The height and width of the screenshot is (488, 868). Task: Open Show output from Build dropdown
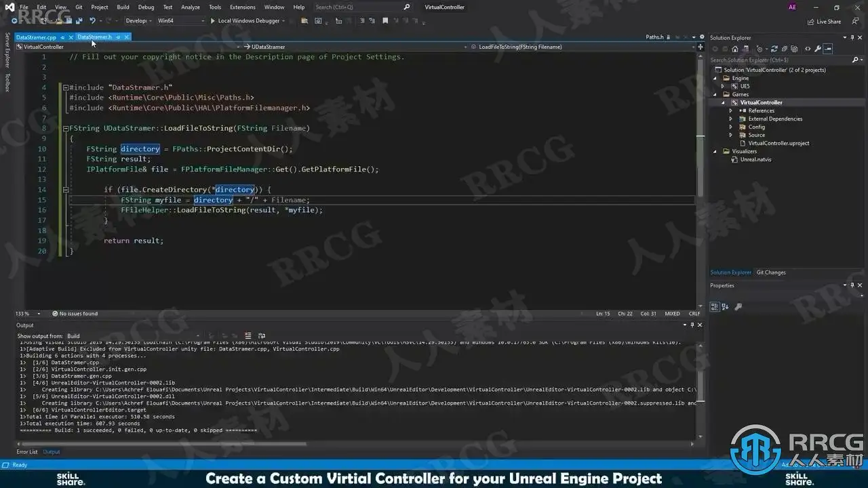[133, 335]
